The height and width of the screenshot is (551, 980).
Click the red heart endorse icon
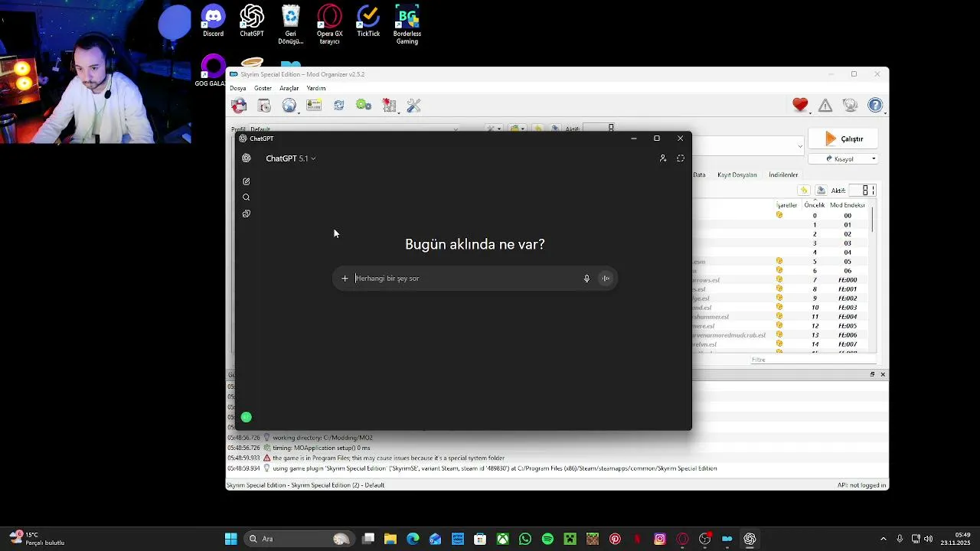pos(800,106)
